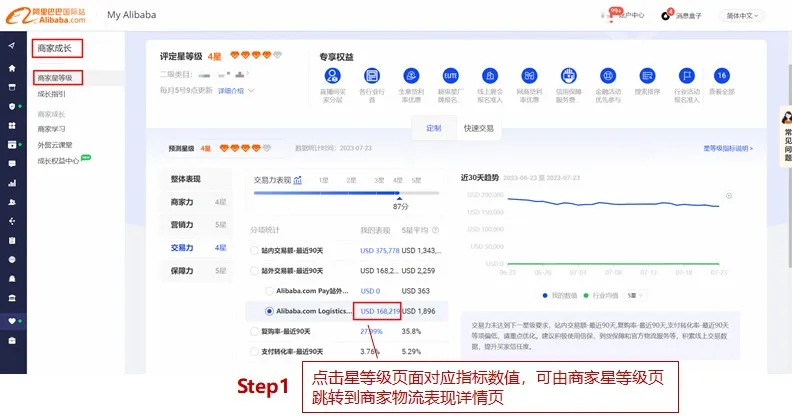The height and width of the screenshot is (417, 792).
Task: Open the heart icon in dark sidebar
Action: coord(12,321)
